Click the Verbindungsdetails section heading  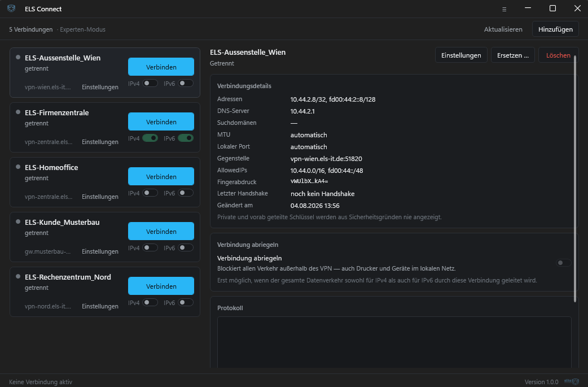coord(244,86)
